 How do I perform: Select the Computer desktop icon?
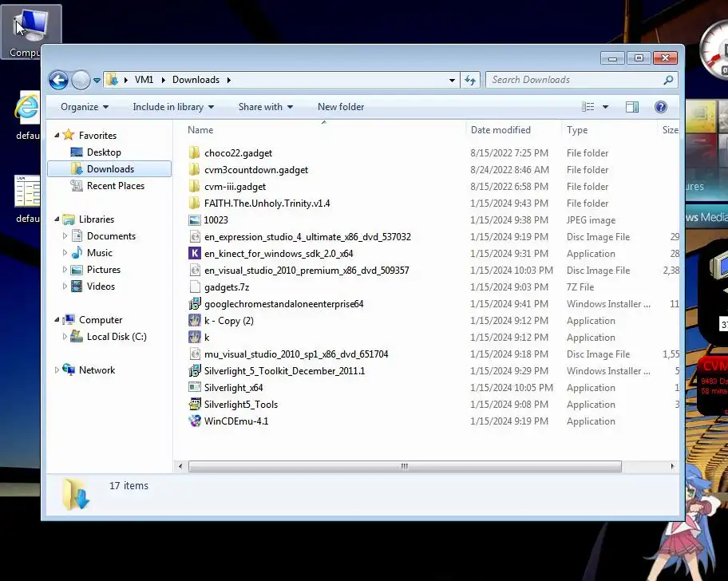coord(30,32)
